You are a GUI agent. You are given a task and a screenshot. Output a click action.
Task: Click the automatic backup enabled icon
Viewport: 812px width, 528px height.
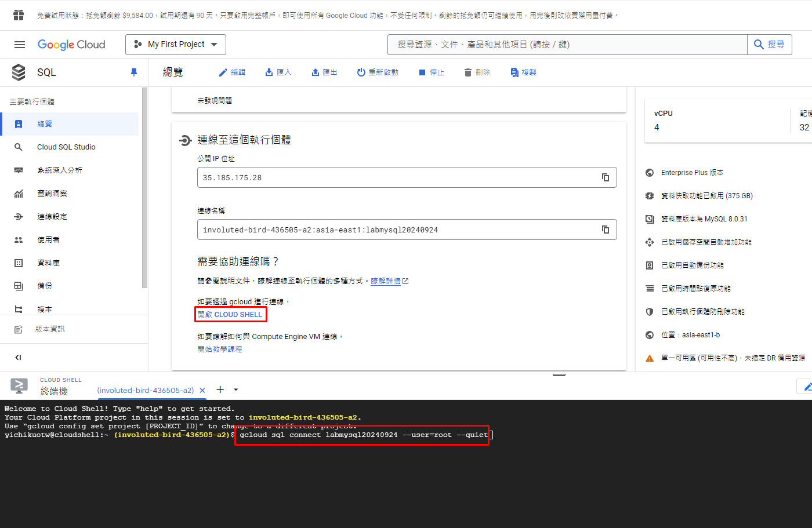click(x=650, y=265)
